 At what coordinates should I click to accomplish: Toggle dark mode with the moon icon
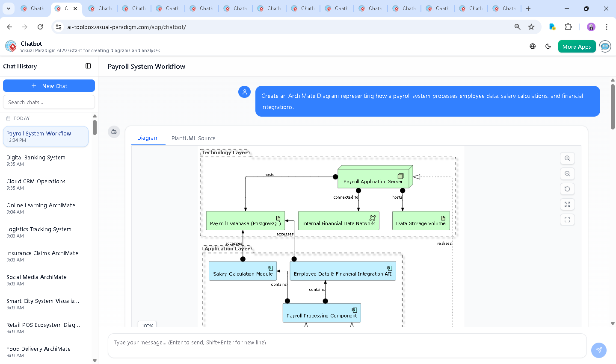point(548,46)
